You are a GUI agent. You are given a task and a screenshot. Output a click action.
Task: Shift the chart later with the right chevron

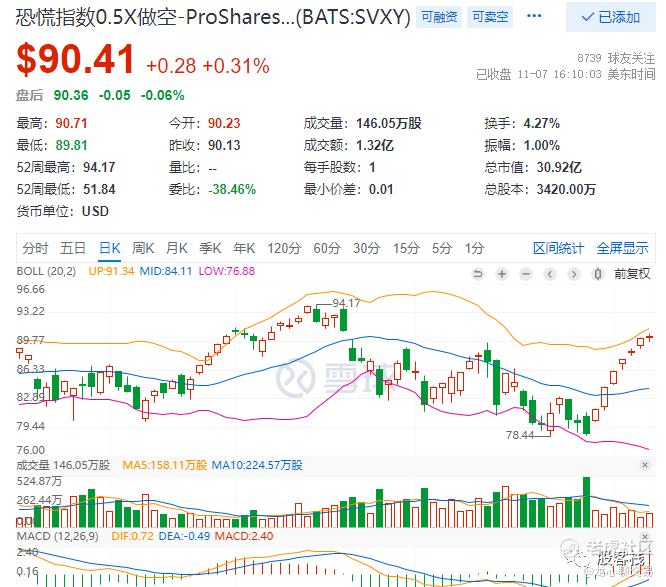coord(574,274)
